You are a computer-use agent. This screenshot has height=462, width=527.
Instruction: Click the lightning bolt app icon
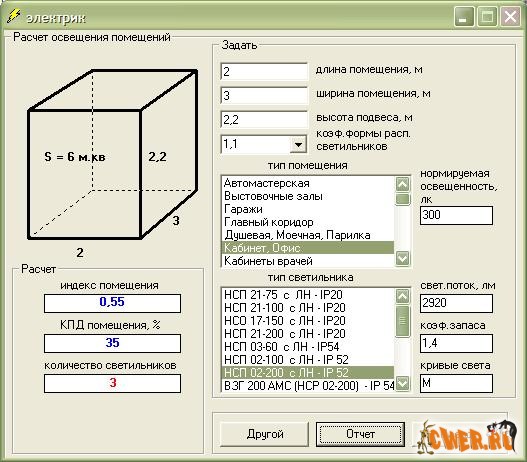[14, 16]
